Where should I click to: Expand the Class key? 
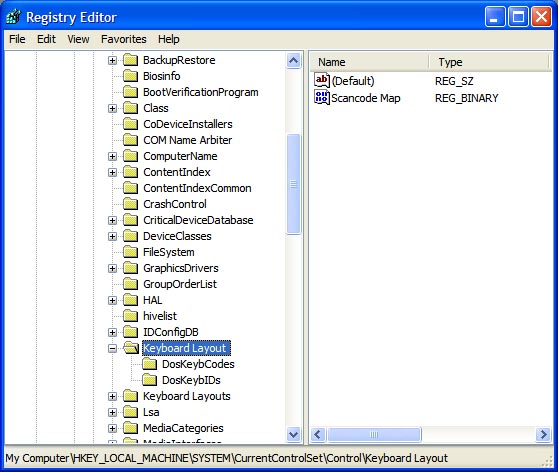(112, 108)
